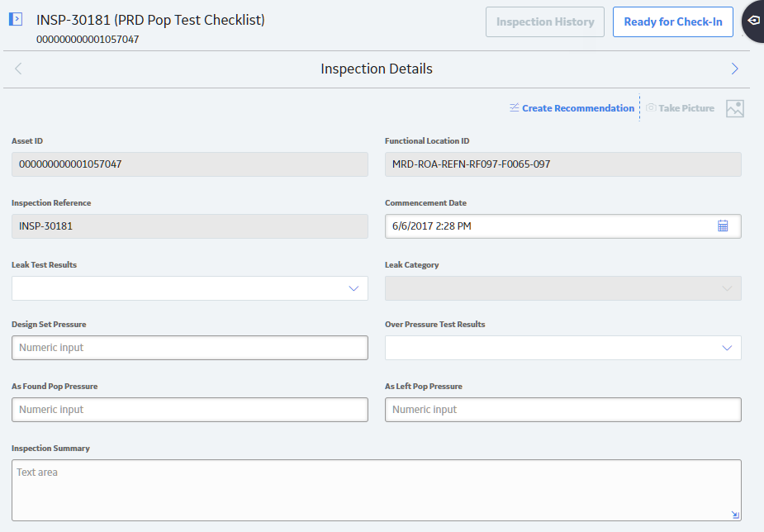Expand the left panel toggle icon
This screenshot has width=764, height=532.
[16, 20]
